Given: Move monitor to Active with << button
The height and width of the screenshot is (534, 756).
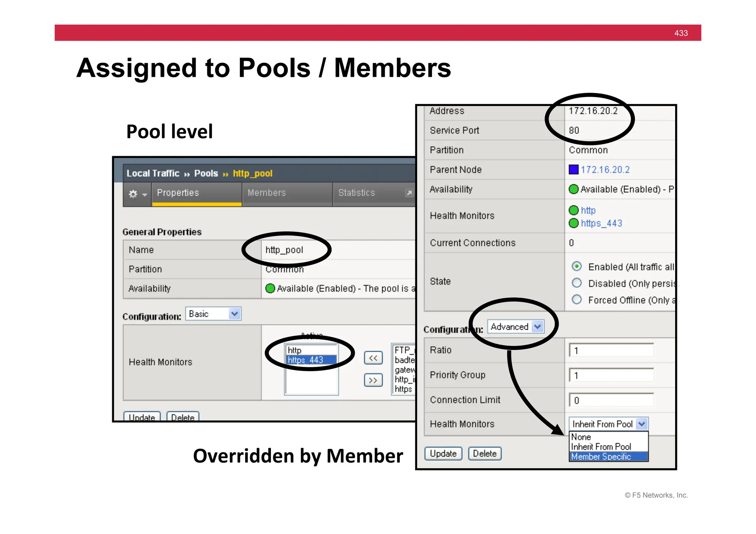Looking at the screenshot, I should (x=373, y=358).
